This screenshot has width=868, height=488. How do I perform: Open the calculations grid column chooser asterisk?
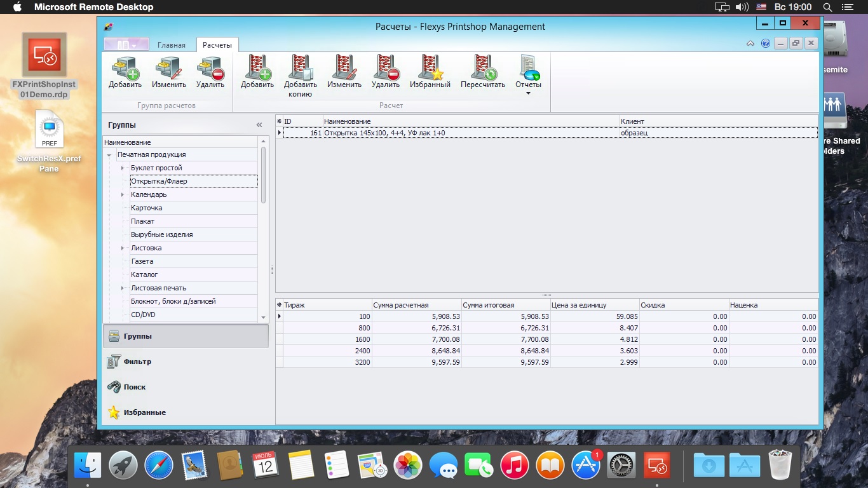coord(279,121)
